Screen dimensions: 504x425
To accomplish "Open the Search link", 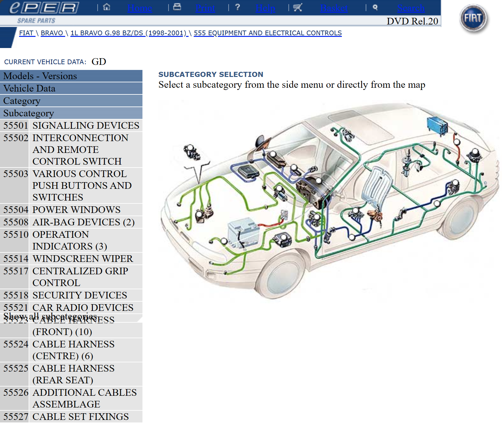I will point(411,8).
